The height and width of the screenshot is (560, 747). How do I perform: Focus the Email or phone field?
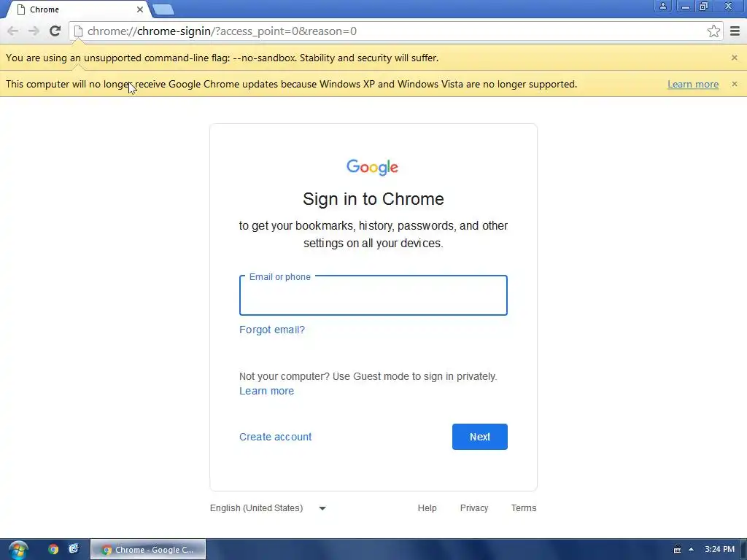pyautogui.click(x=373, y=295)
